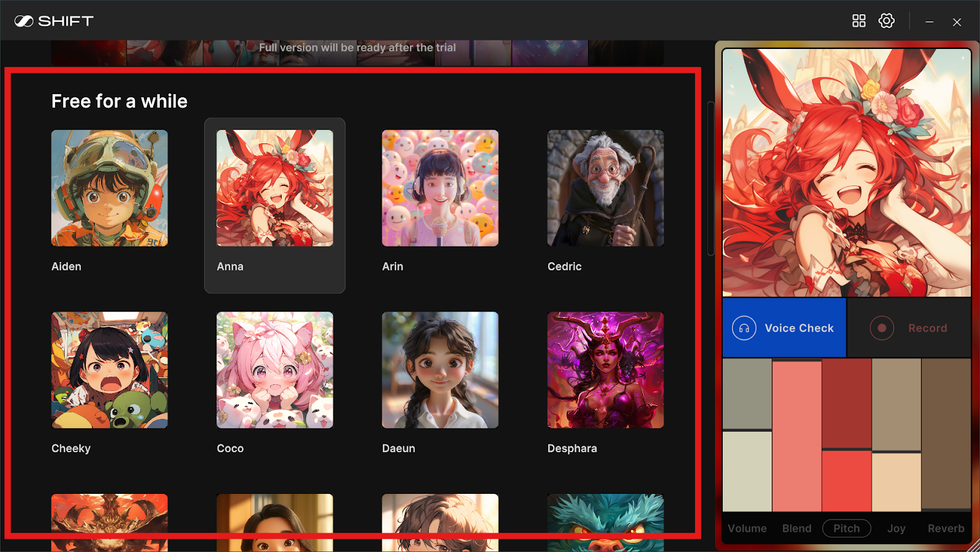Adjust the Reverb brown bar slider
The image size is (980, 552).
(x=946, y=435)
